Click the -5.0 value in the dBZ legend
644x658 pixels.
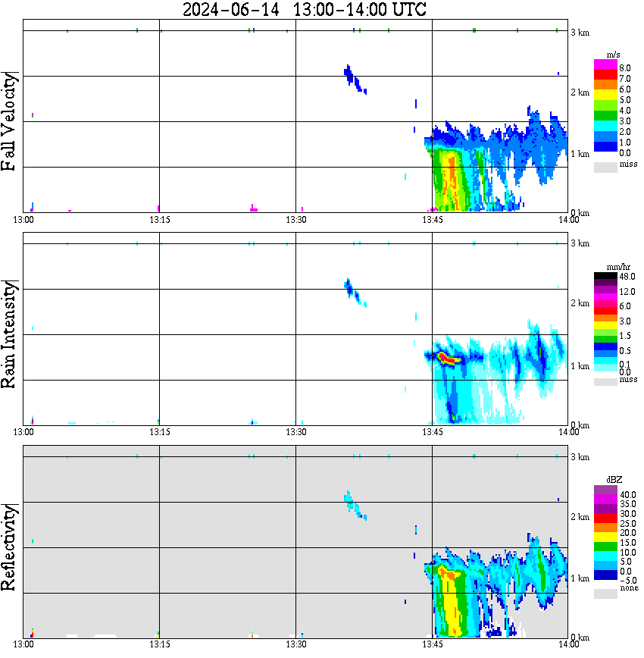[627, 581]
